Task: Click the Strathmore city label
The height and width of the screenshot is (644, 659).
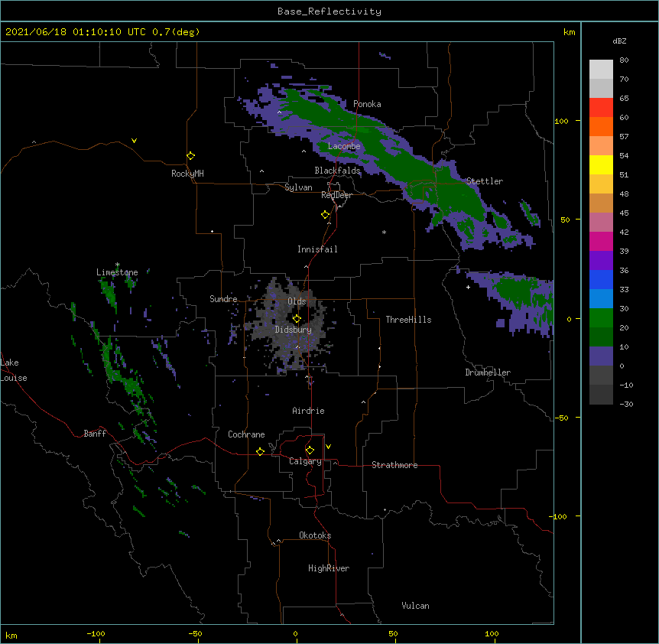Action: [394, 465]
